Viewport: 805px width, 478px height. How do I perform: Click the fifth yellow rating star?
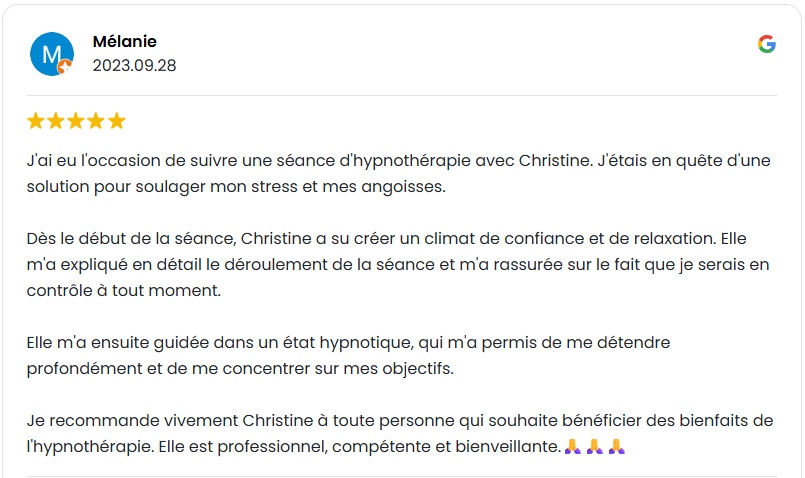(x=116, y=121)
